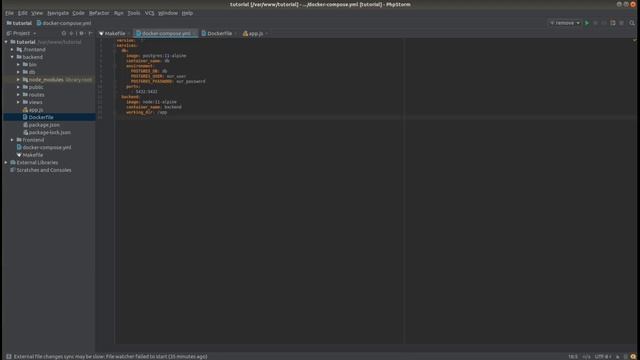Hide the Project tool window

90,33
